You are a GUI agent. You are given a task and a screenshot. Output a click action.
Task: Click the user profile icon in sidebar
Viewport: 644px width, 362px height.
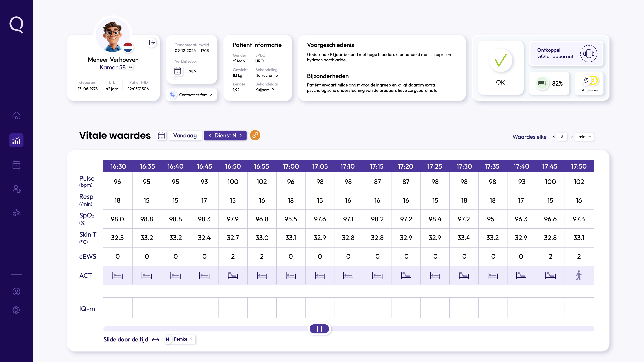pos(16,292)
